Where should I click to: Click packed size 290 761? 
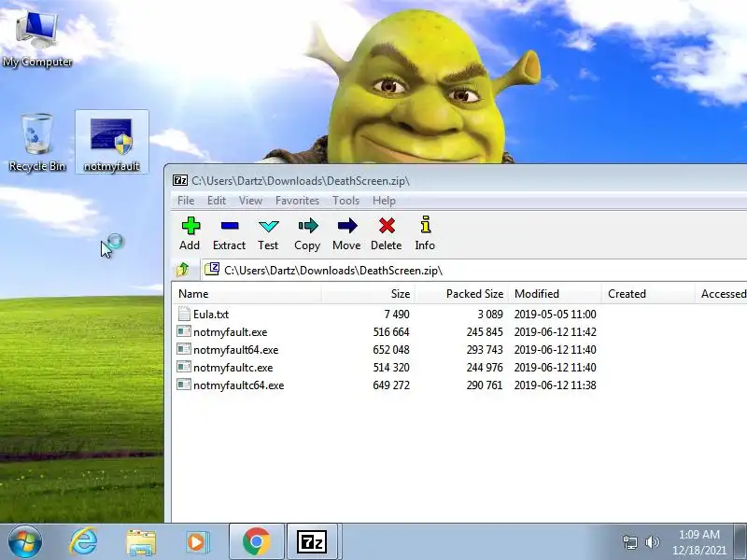[x=485, y=385]
